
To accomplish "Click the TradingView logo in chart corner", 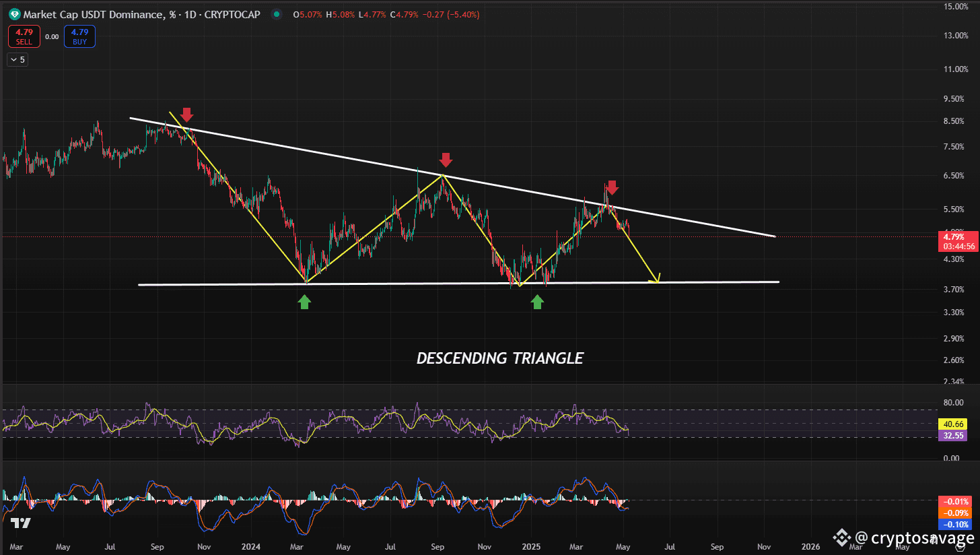I will click(20, 523).
